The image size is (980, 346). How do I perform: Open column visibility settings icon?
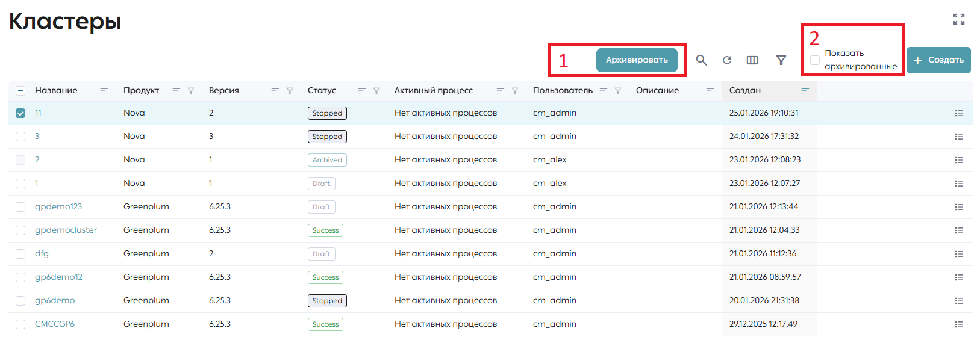(752, 60)
